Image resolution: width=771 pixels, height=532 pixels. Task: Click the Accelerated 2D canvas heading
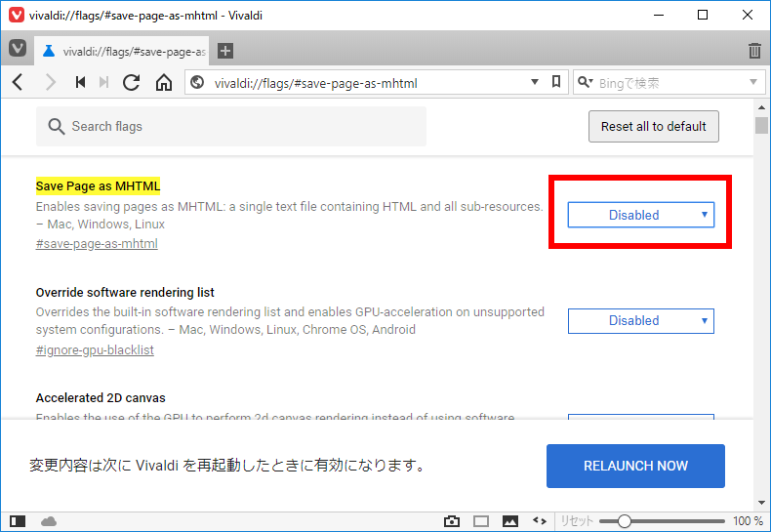point(101,397)
